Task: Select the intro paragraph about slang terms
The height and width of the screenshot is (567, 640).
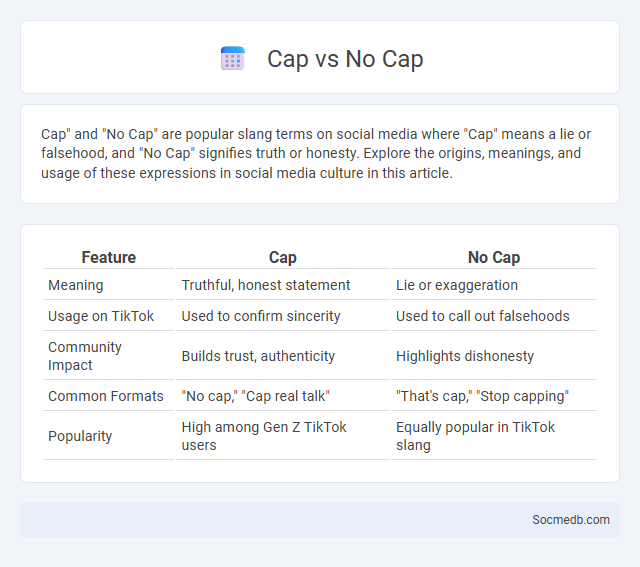Action: 316,153
